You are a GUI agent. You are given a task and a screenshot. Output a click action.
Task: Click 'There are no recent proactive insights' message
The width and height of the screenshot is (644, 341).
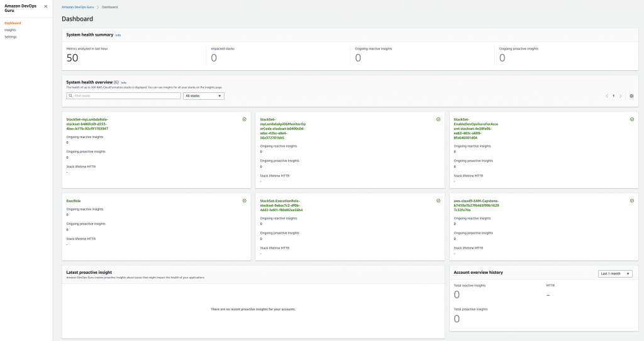point(253,310)
